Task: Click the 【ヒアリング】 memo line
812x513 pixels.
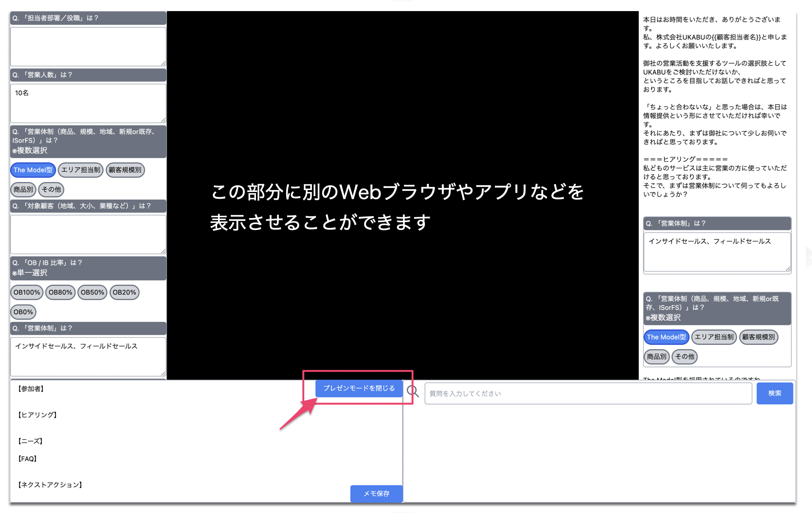Action: [x=38, y=415]
